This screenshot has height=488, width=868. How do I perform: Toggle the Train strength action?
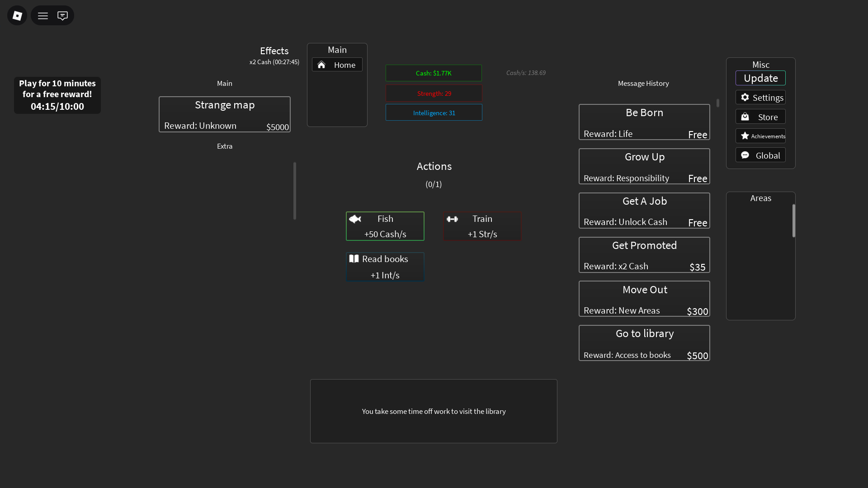pyautogui.click(x=482, y=226)
